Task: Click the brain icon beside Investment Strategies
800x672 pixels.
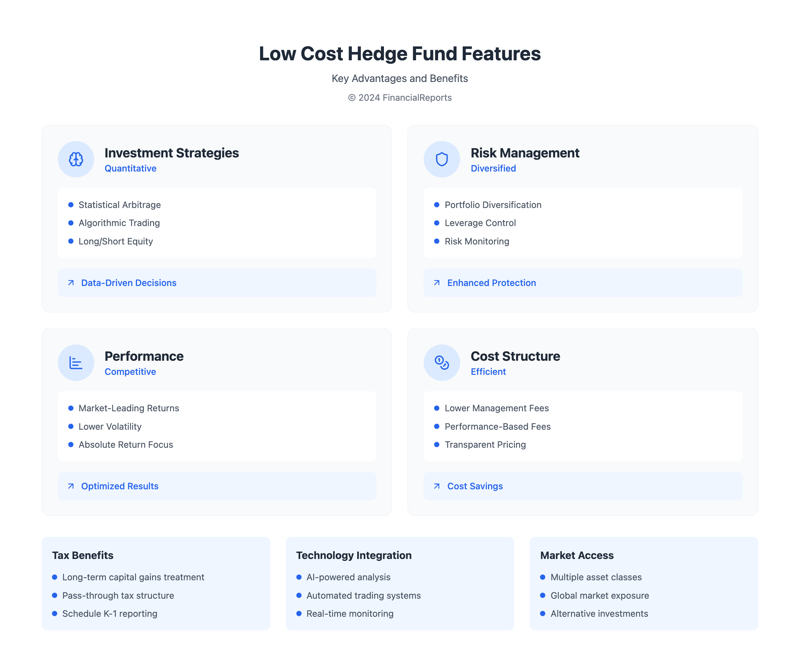Action: [x=76, y=159]
